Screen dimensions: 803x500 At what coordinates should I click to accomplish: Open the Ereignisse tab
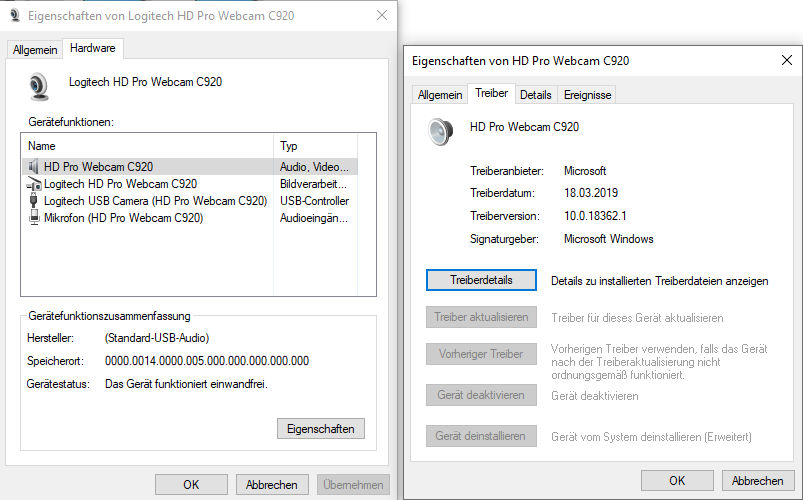pos(587,95)
